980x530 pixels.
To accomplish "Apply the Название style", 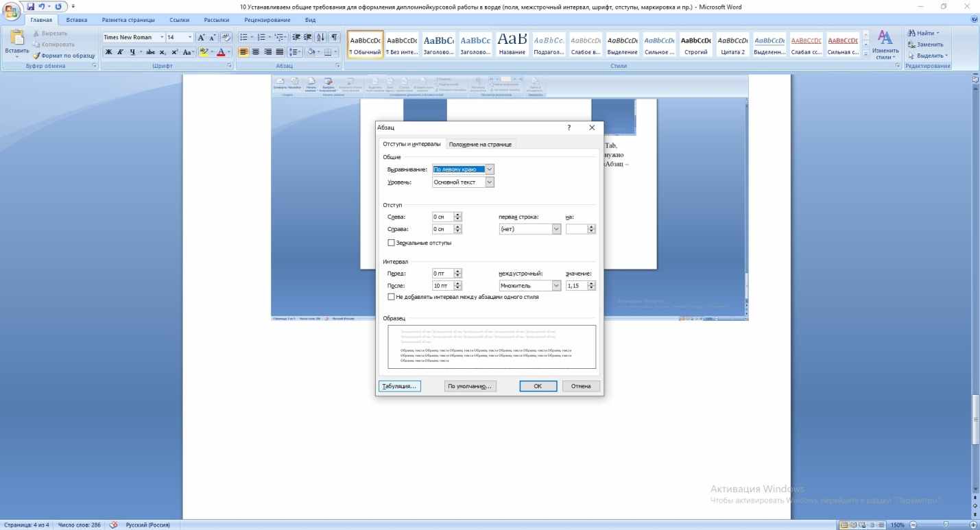I will 512,45.
